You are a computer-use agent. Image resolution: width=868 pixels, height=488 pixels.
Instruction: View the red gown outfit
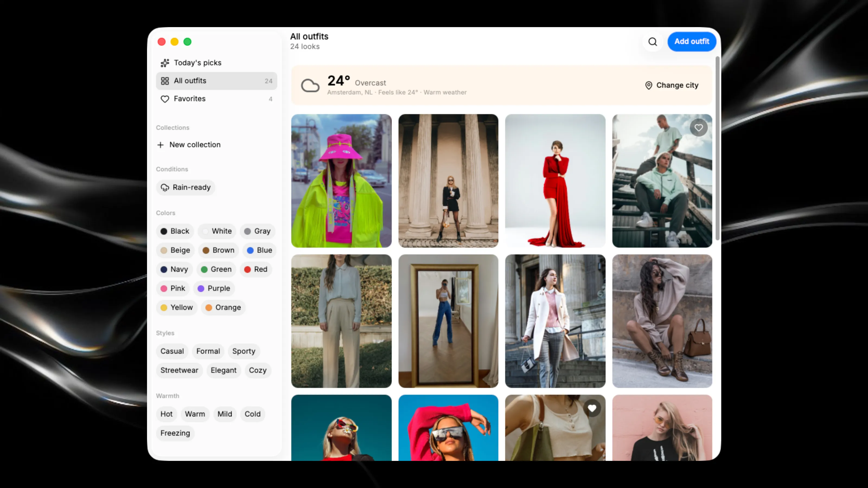point(555,181)
